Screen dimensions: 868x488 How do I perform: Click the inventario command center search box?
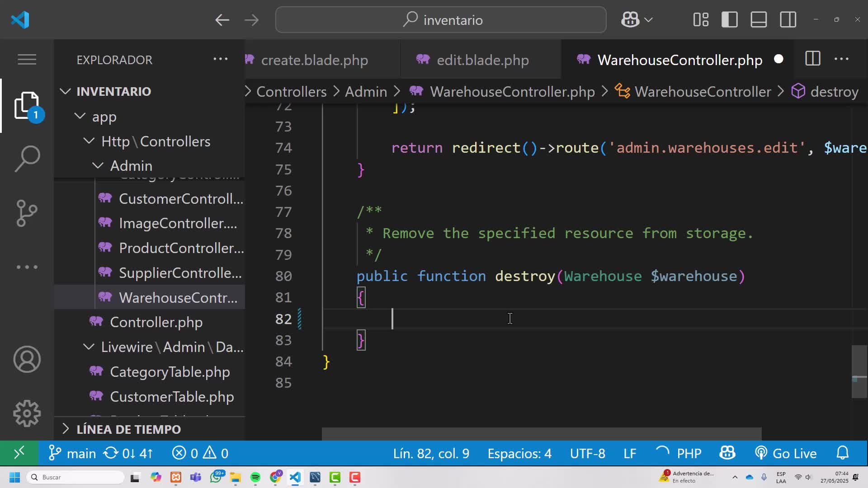point(441,20)
